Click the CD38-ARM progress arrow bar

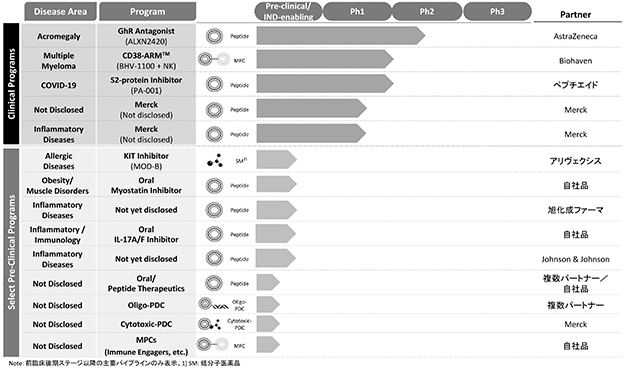point(325,60)
